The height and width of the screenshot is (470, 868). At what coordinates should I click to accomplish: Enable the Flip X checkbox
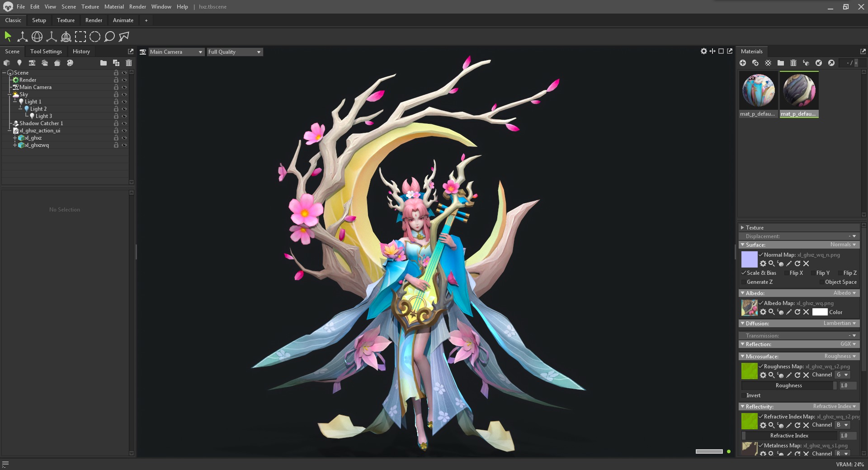pos(786,273)
